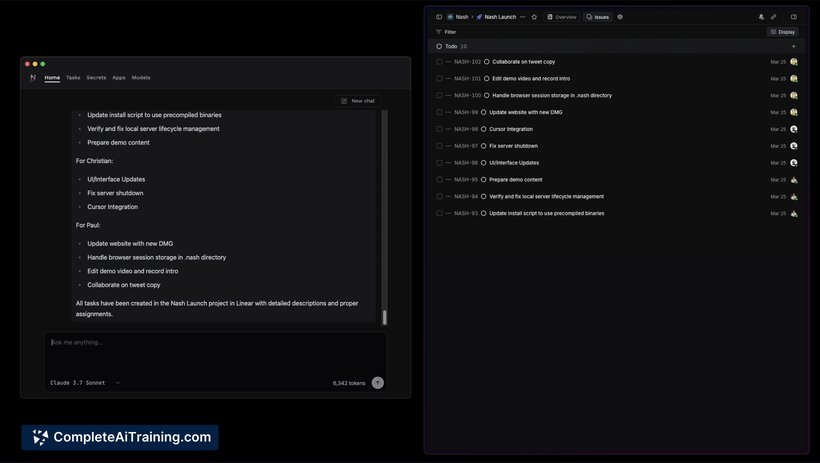Select checkbox for NASH-97 issue
The height and width of the screenshot is (463, 820).
click(439, 146)
